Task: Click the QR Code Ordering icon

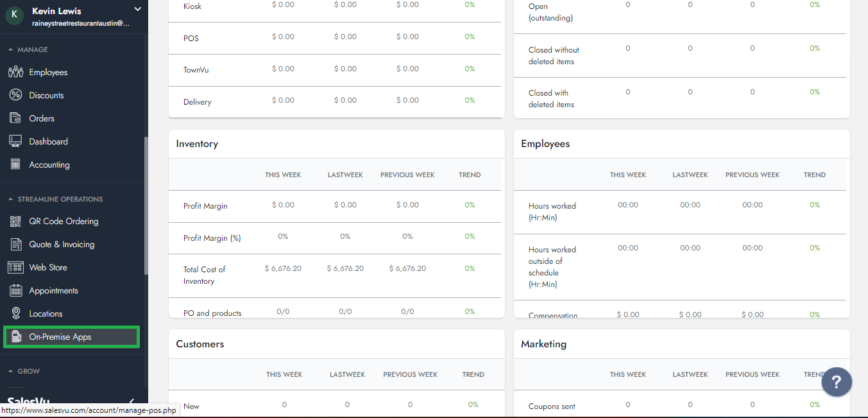Action: [x=16, y=221]
